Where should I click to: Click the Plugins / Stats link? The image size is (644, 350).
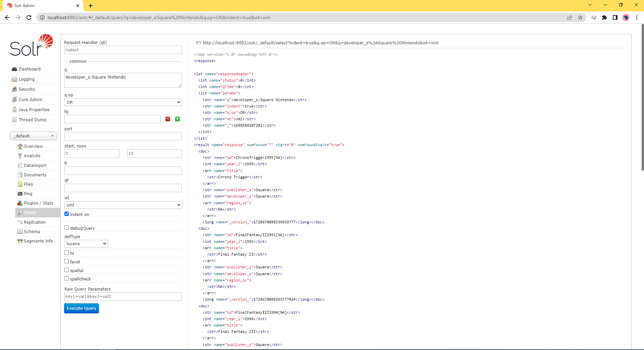38,203
